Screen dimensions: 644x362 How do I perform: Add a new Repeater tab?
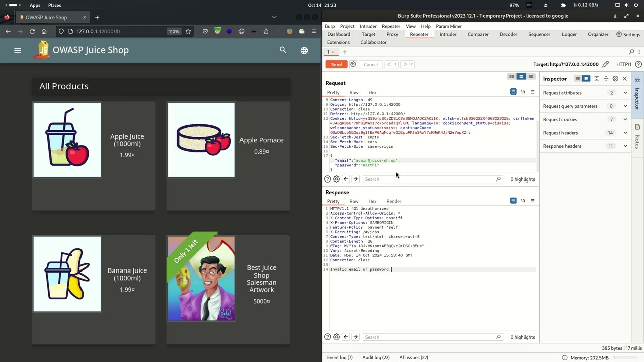pyautogui.click(x=345, y=52)
